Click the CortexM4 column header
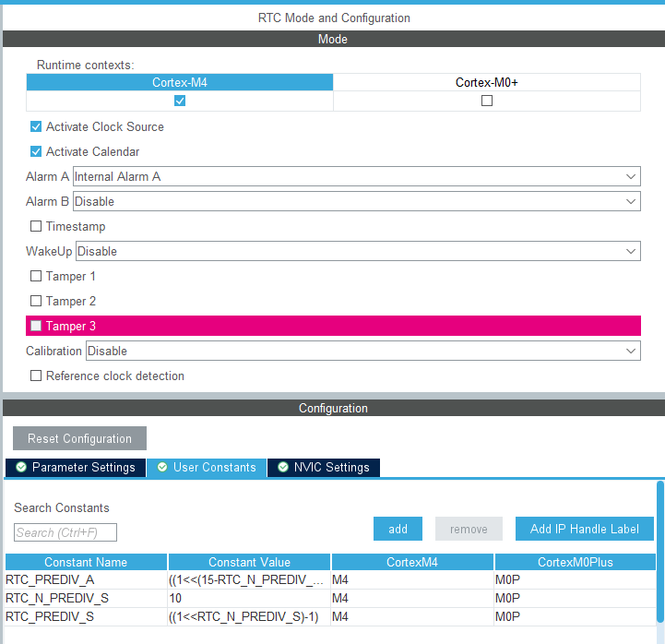The height and width of the screenshot is (644, 665). pos(412,562)
